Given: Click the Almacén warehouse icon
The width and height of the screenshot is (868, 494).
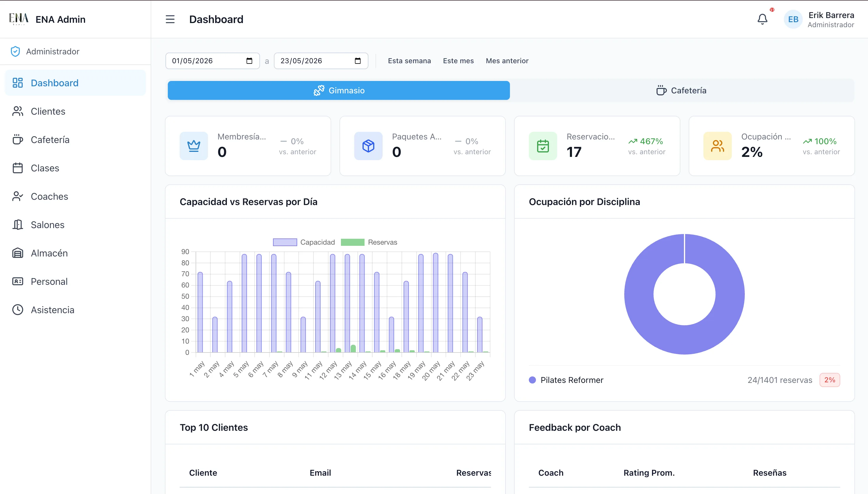Looking at the screenshot, I should (18, 253).
